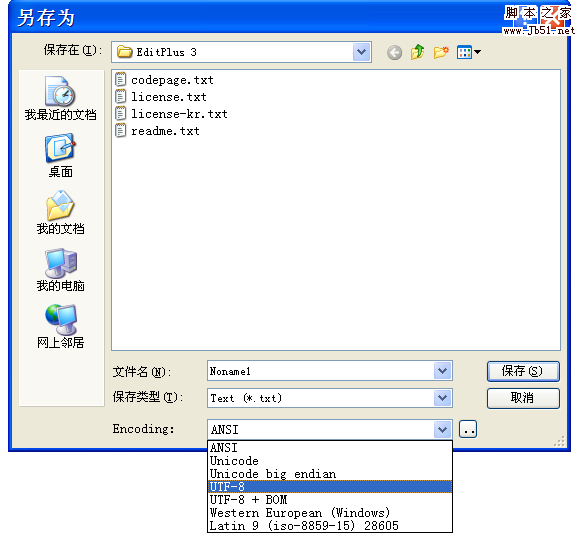Image resolution: width=582 pixels, height=540 pixels.
Task: Create a new folder icon
Action: pyautogui.click(x=441, y=52)
